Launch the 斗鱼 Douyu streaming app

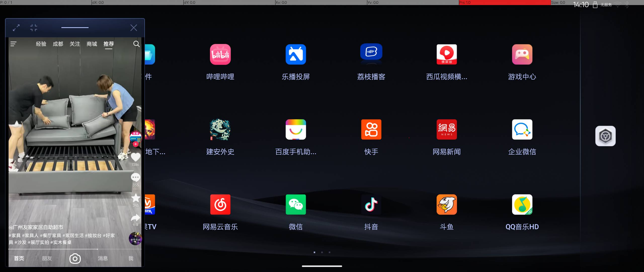[x=447, y=205]
